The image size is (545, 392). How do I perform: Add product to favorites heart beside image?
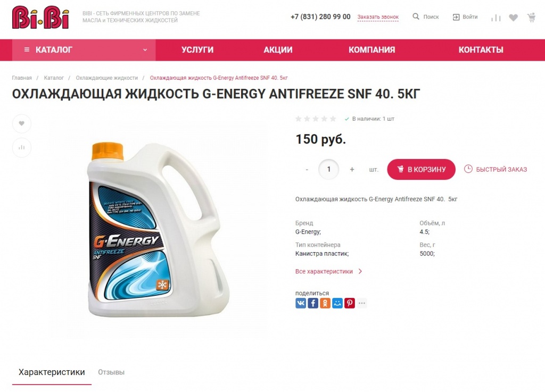coord(21,123)
